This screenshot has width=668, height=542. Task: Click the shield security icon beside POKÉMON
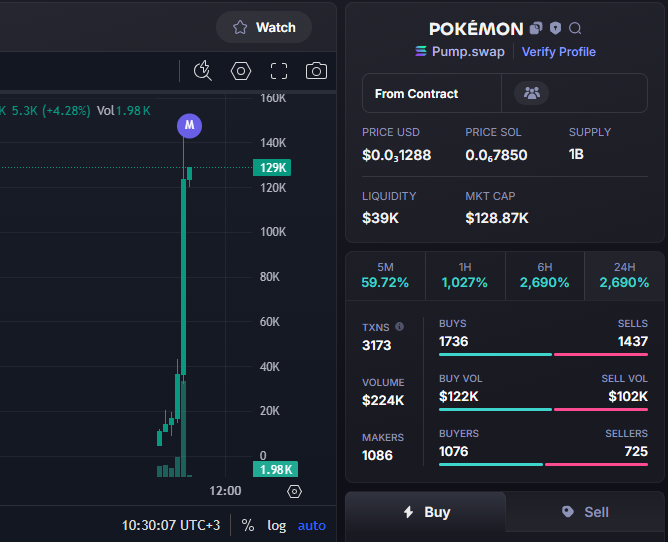[x=555, y=28]
